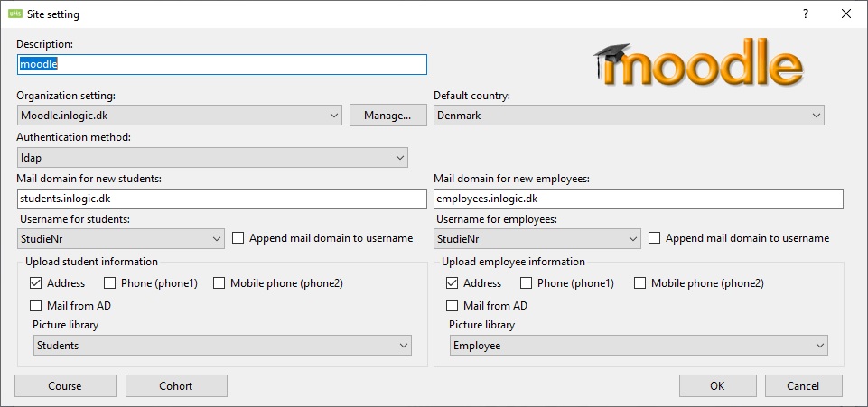Viewport: 868px width, 407px height.
Task: Click the Manage... button
Action: tap(387, 116)
